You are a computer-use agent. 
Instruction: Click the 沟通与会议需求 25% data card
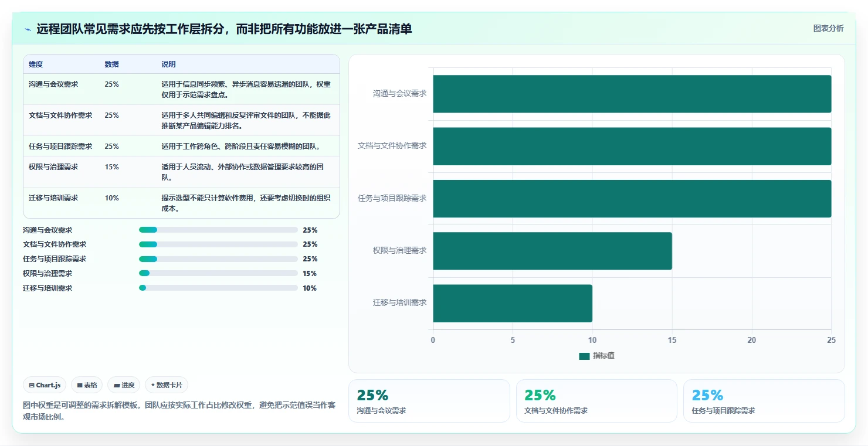point(429,401)
